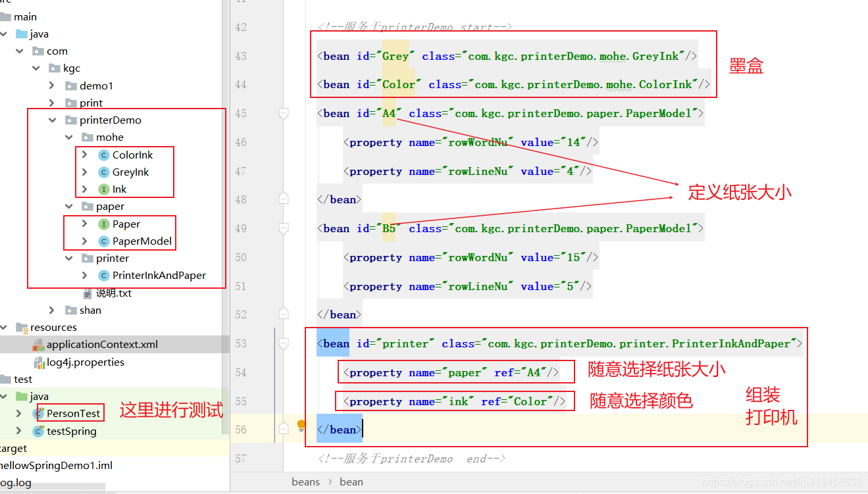Collapse the java folder under main
868x494 pixels.
coord(5,34)
